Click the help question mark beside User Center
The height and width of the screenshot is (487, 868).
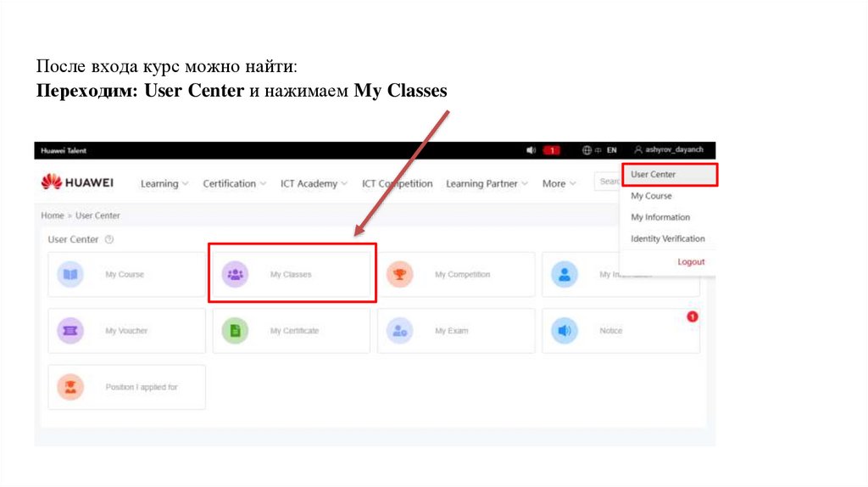tap(109, 239)
